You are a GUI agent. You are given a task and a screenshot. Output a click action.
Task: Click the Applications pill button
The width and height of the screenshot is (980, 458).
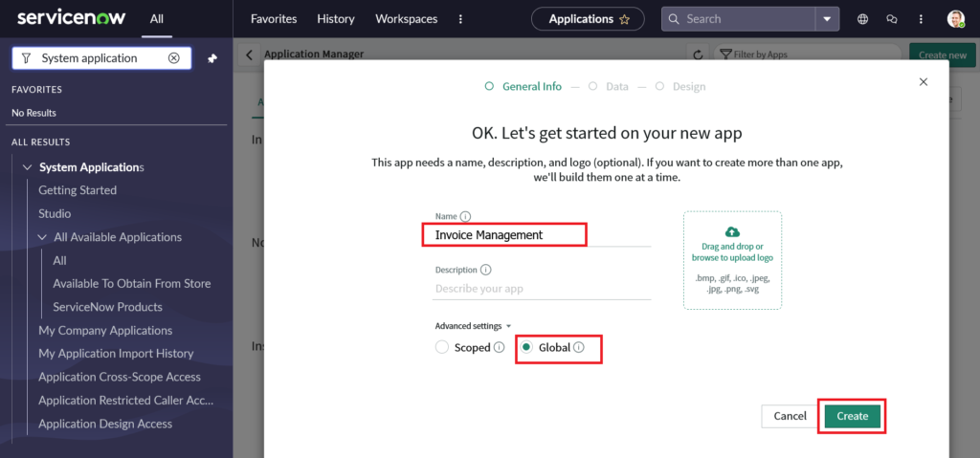pyautogui.click(x=588, y=19)
